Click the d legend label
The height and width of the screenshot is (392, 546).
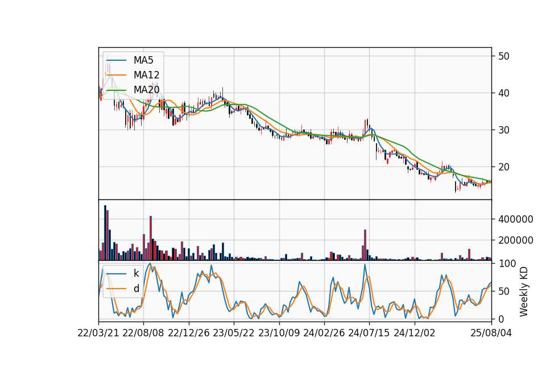point(136,289)
